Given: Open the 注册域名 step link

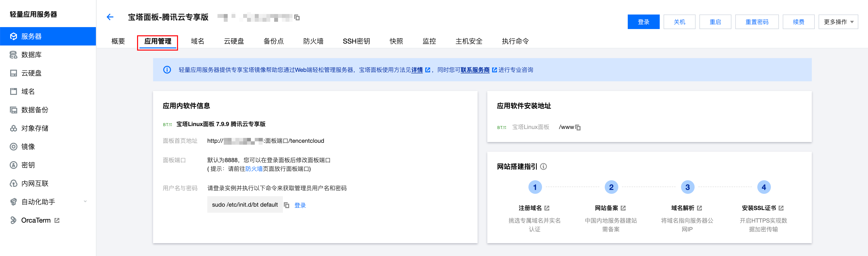Looking at the screenshot, I should point(530,208).
